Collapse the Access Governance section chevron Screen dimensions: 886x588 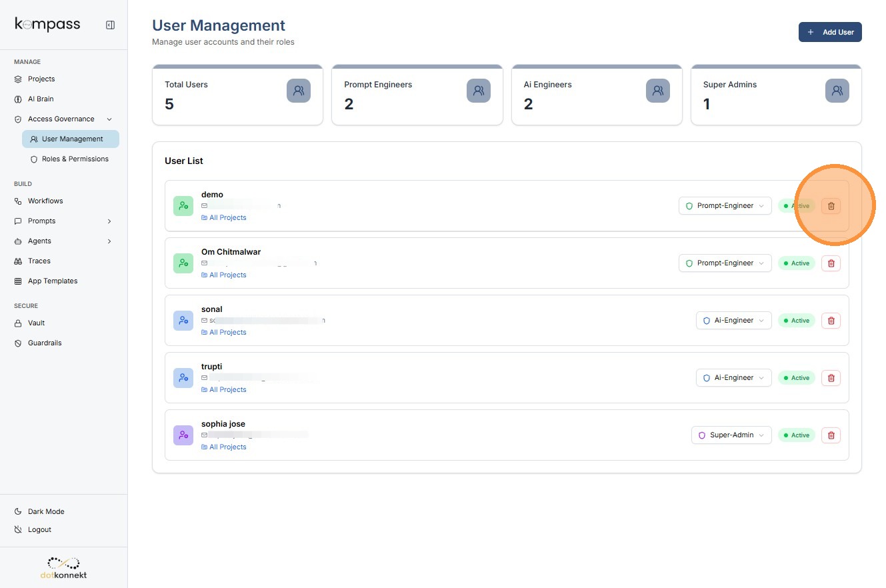pyautogui.click(x=109, y=119)
